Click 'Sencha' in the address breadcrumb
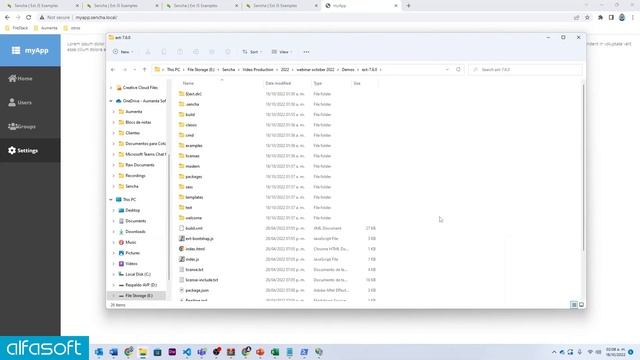The height and width of the screenshot is (360, 640). (229, 70)
